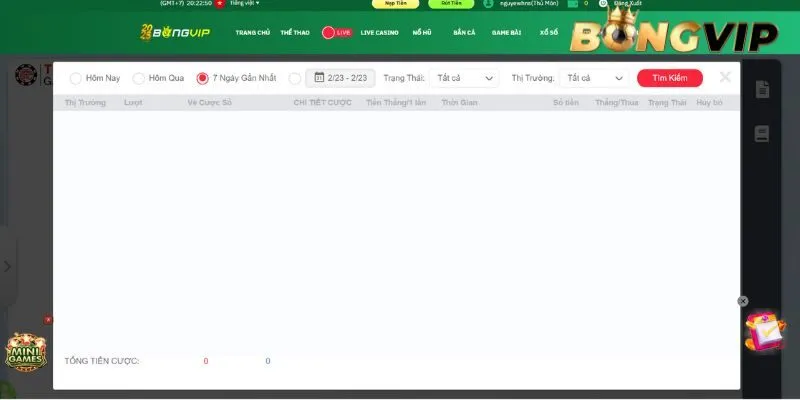Open the Nổ Hũ menu item
800x400 pixels.
[x=422, y=33]
